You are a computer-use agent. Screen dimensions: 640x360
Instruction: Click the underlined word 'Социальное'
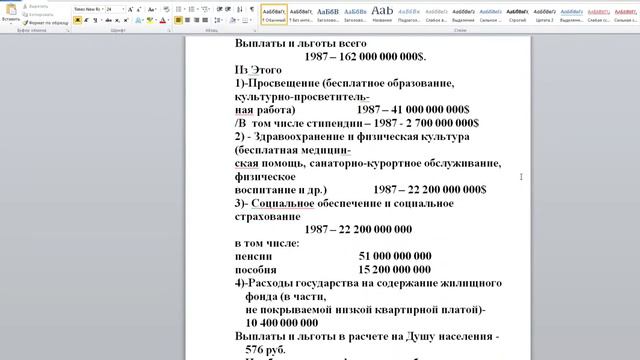(x=282, y=203)
